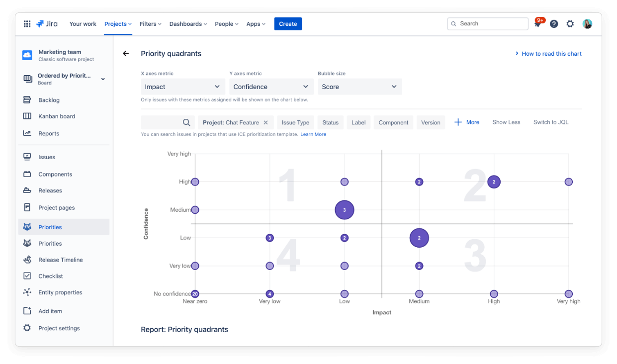Open the notifications bell with 9+ badge
Viewport: 617px width, 364px height.
coord(538,23)
